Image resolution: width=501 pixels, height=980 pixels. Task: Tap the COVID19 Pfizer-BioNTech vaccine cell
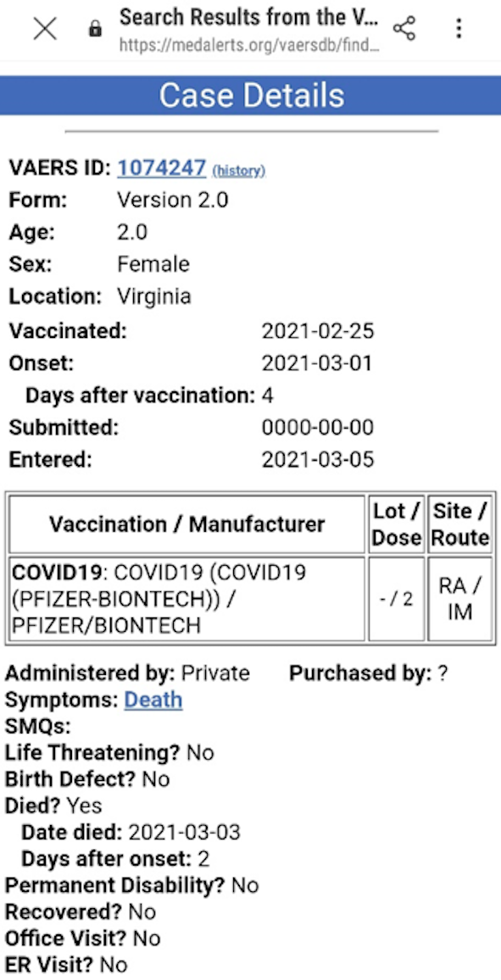(187, 599)
